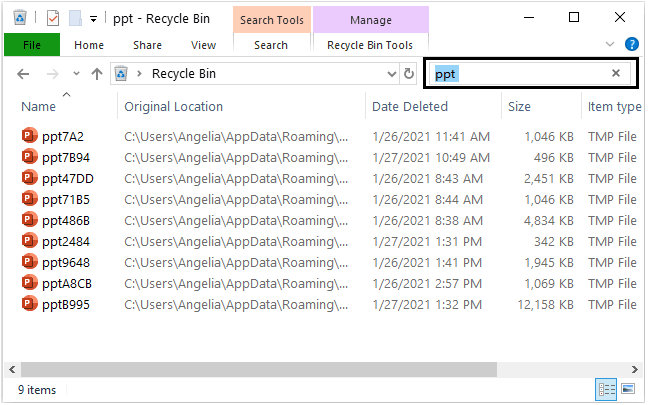Expand the ribbon with the chevron
The image size is (648, 405).
click(x=610, y=44)
